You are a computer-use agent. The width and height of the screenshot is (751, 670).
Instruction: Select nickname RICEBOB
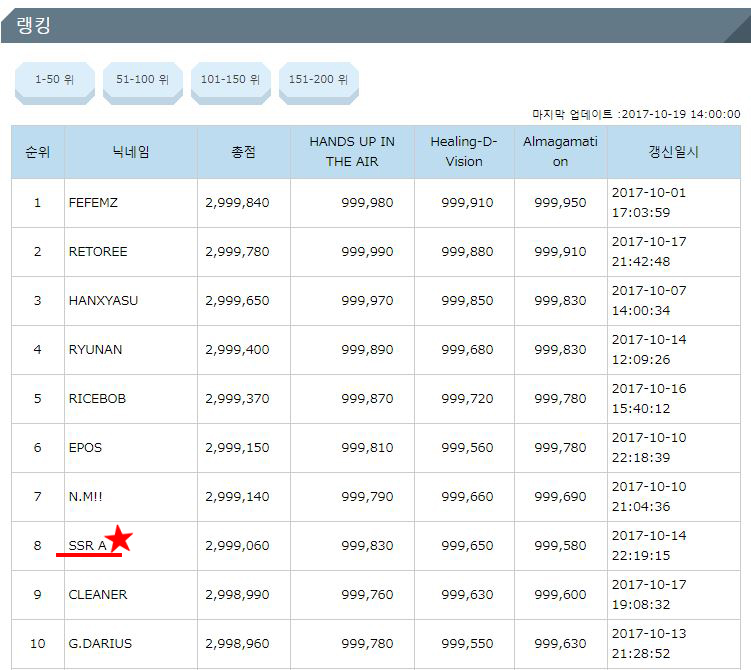97,398
